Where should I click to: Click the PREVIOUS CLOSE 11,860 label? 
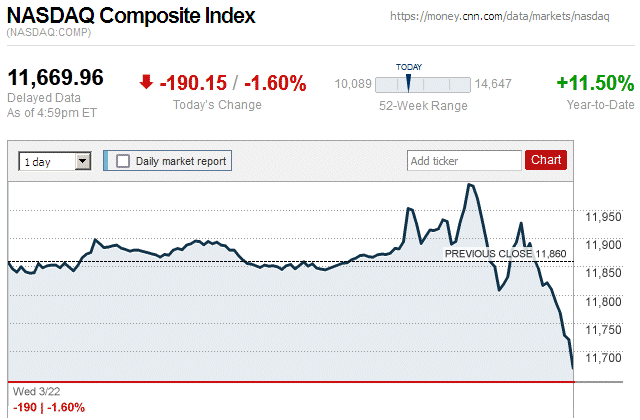(x=505, y=254)
